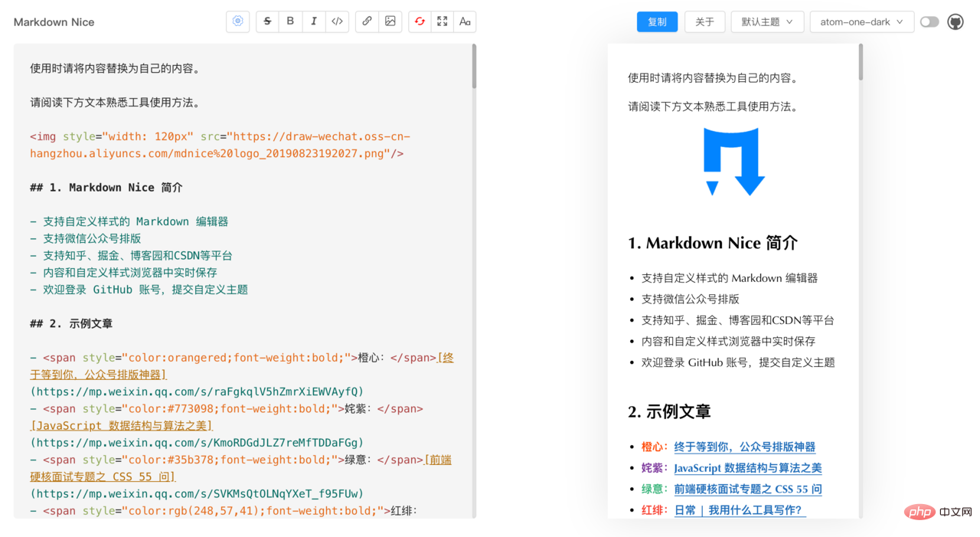The width and height of the screenshot is (980, 537).
Task: Click the preview pane vertical scrollbar
Action: click(861, 62)
